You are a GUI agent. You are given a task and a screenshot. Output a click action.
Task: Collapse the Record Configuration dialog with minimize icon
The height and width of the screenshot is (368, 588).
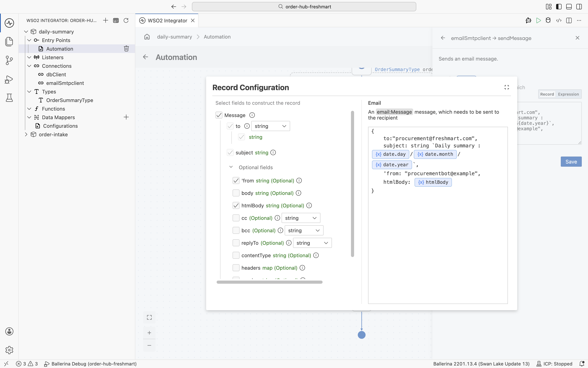click(507, 87)
